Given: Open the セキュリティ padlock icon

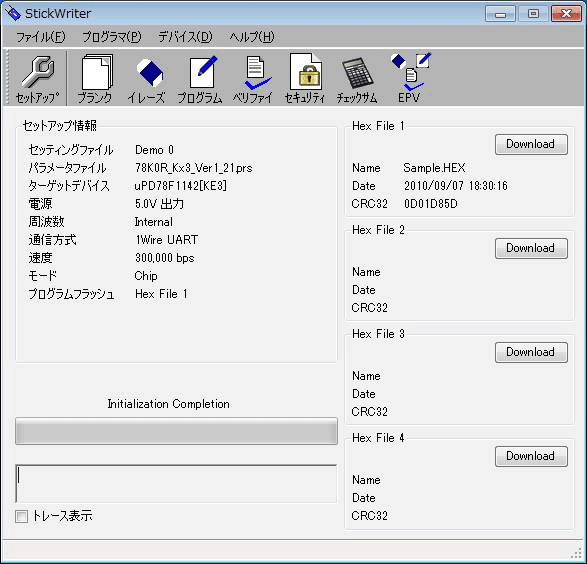Looking at the screenshot, I should [305, 79].
